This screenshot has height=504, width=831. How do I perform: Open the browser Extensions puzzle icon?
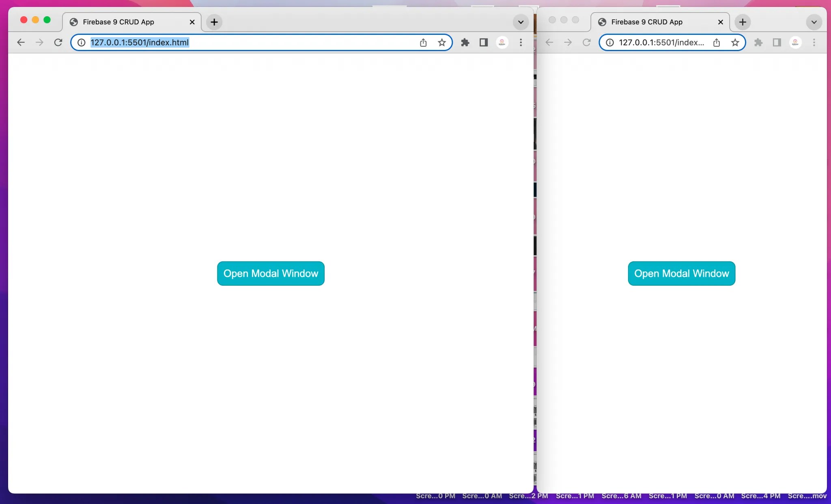(x=465, y=42)
